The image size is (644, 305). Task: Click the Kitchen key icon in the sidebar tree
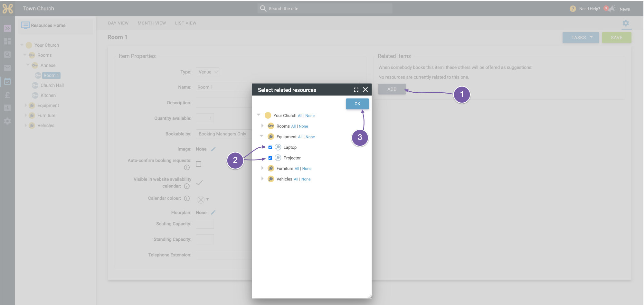click(x=35, y=95)
